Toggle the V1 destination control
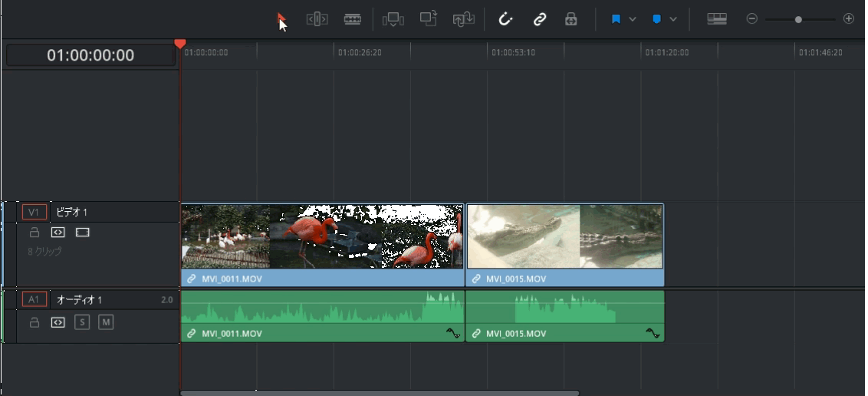 coord(35,212)
